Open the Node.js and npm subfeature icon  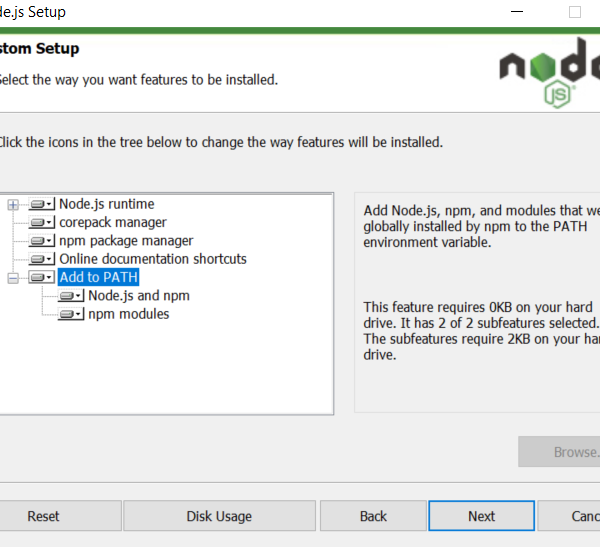click(70, 296)
